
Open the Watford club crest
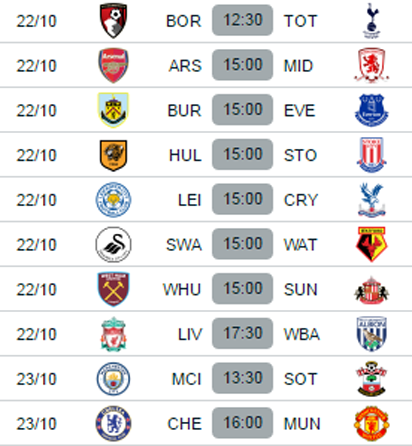click(372, 244)
